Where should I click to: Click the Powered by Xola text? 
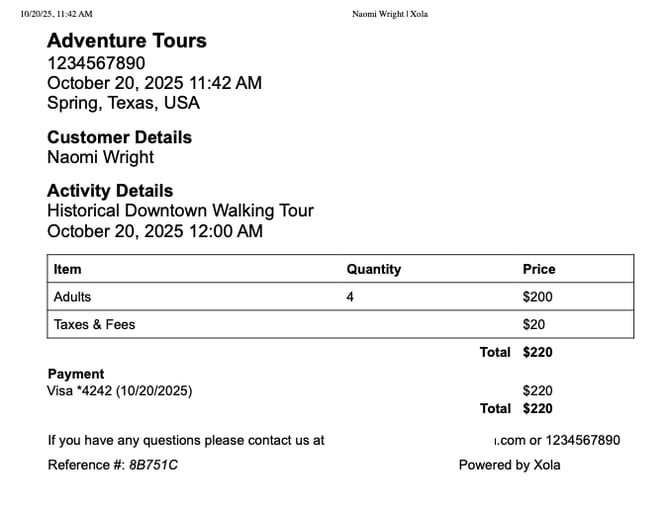[x=509, y=465]
